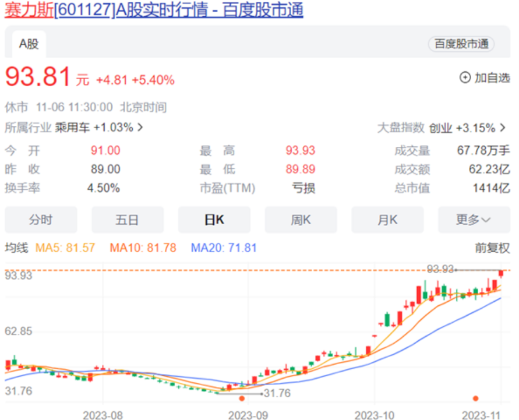The height and width of the screenshot is (420, 519).
Task: Add stock via 加自选 label
Action: tap(492, 78)
